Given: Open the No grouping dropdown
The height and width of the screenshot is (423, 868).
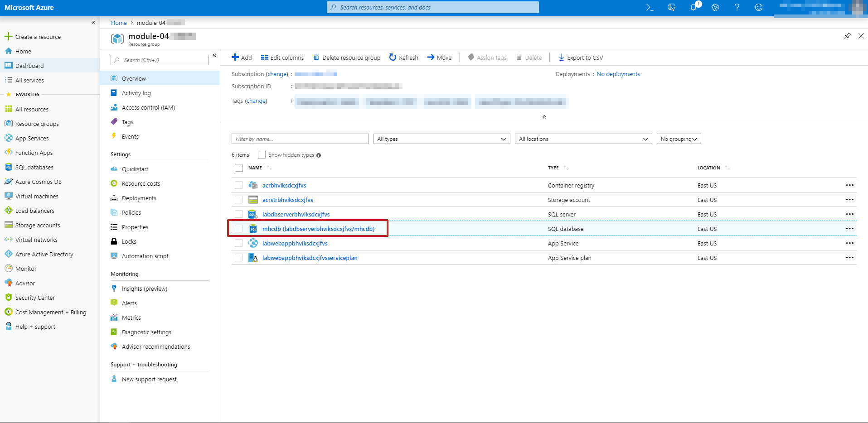Looking at the screenshot, I should [x=679, y=139].
